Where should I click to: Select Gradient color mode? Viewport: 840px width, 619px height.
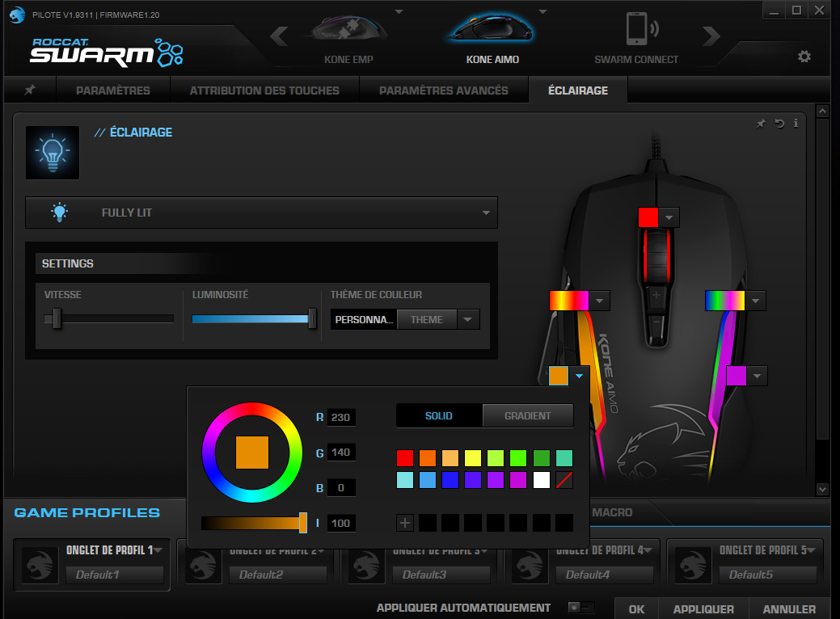tap(528, 416)
